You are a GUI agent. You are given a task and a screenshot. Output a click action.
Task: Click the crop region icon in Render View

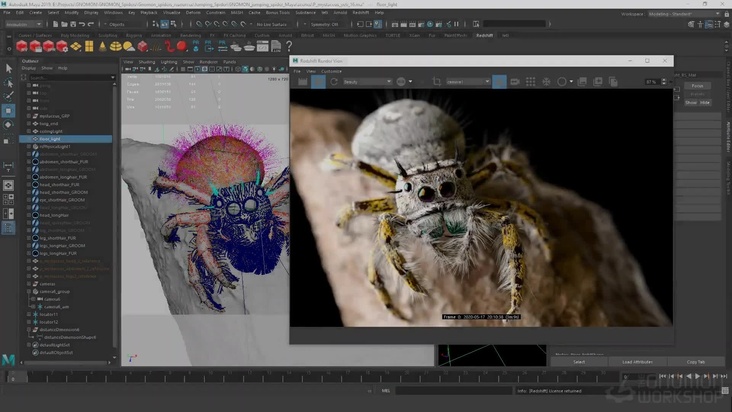pyautogui.click(x=436, y=82)
